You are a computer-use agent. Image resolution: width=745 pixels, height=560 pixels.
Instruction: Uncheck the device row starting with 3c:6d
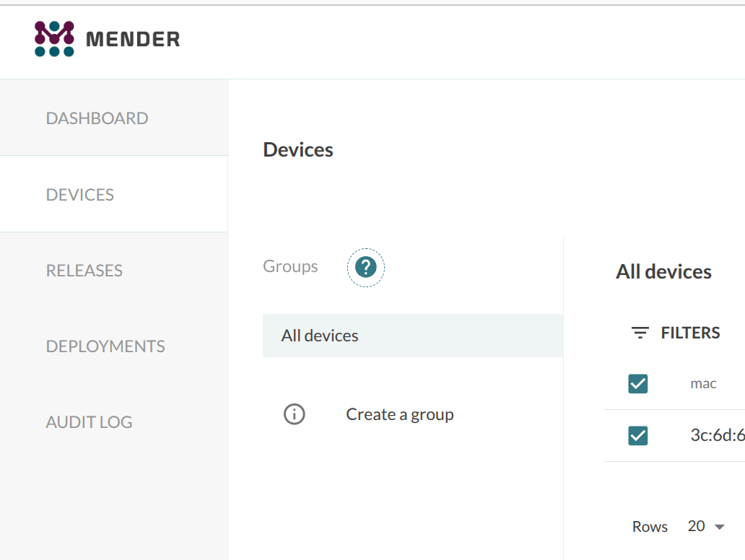coord(637,436)
